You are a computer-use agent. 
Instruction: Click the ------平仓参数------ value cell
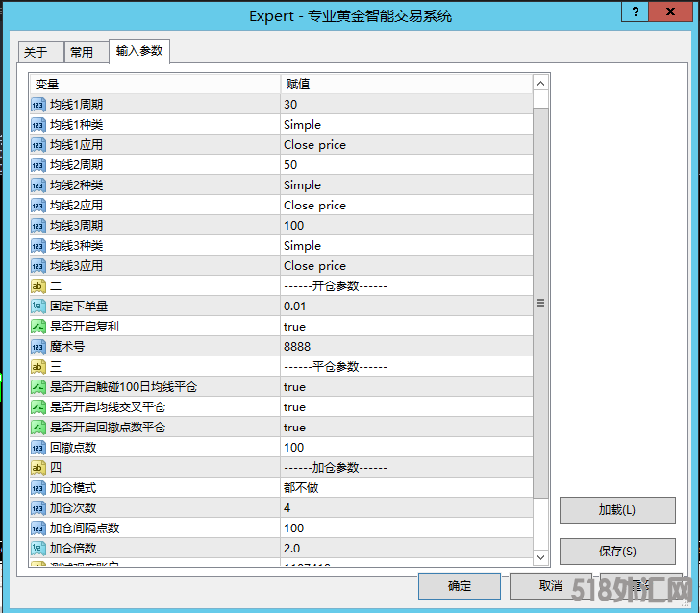[x=407, y=367]
